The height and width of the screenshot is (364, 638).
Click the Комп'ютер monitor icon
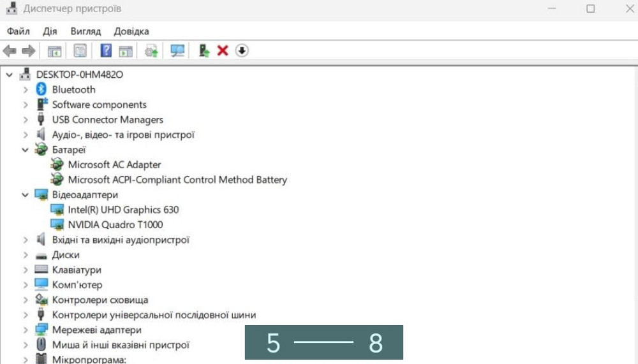point(41,284)
